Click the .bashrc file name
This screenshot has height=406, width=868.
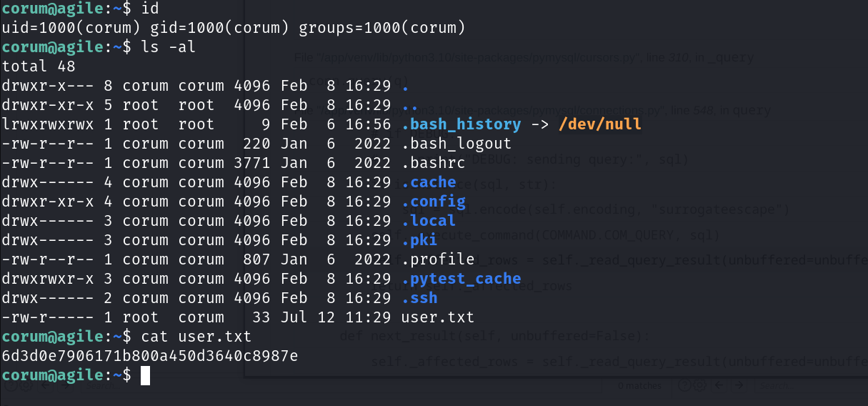(x=434, y=163)
